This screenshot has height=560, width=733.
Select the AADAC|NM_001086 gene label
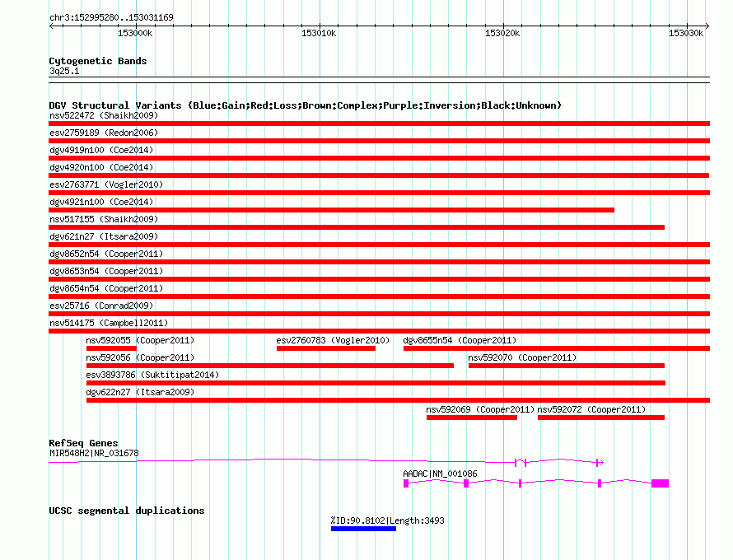440,474
